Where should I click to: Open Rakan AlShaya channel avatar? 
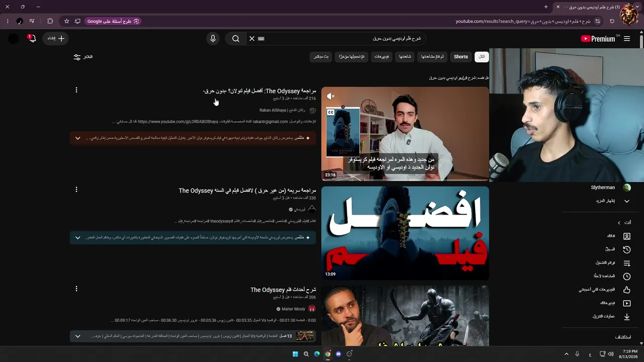(x=312, y=110)
